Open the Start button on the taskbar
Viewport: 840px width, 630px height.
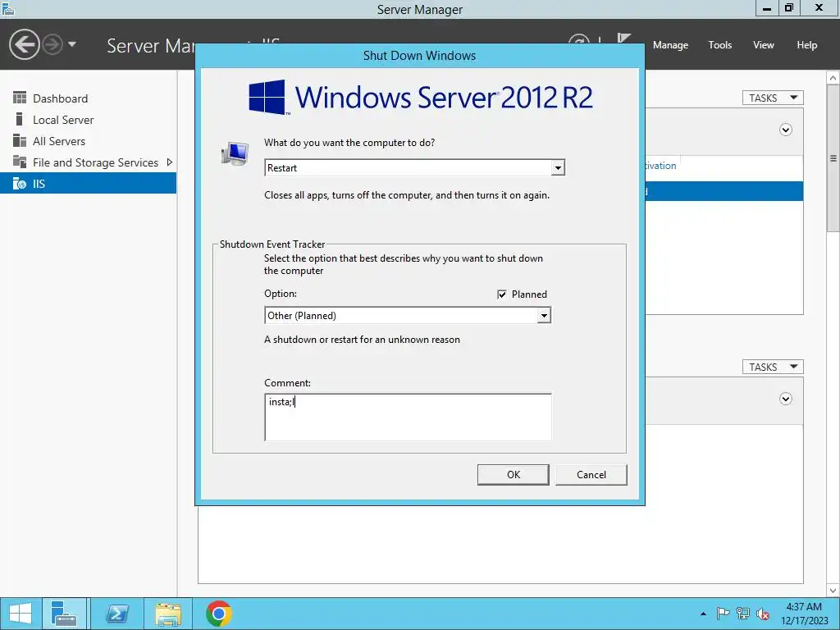coord(21,614)
